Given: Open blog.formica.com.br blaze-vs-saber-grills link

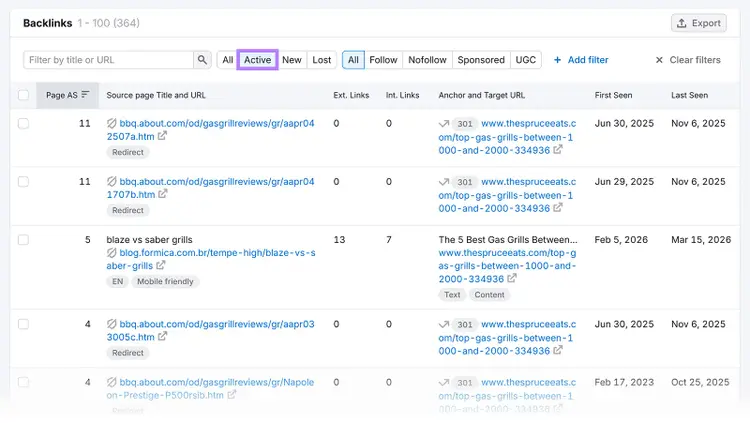Looking at the screenshot, I should [x=211, y=259].
